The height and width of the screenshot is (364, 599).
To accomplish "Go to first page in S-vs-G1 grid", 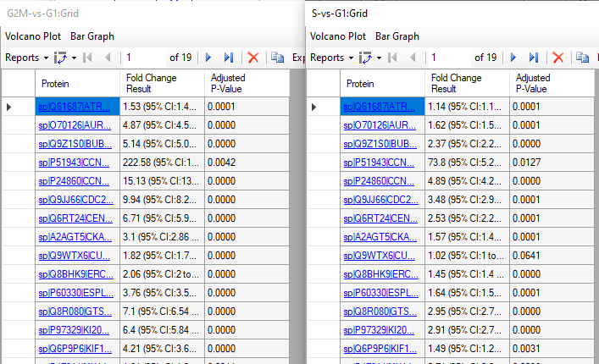I will pos(392,58).
